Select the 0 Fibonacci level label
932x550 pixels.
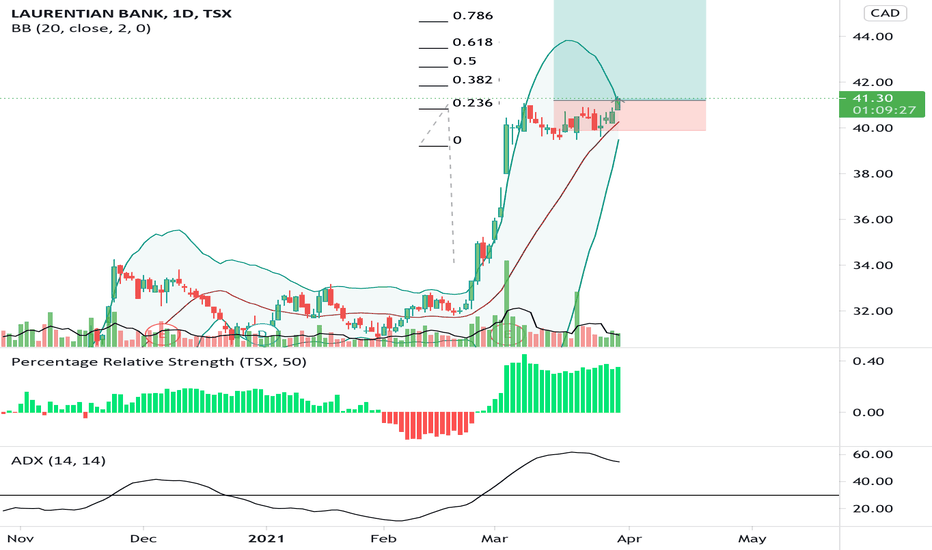tap(457, 140)
